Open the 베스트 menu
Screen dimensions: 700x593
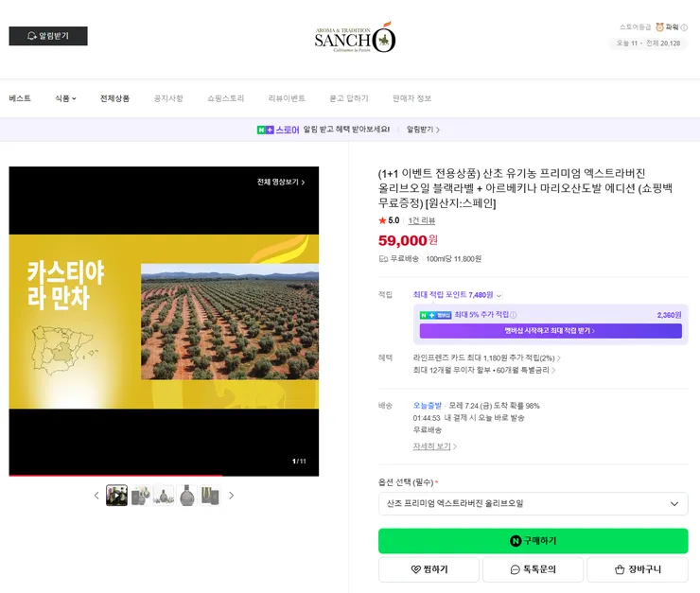coord(20,98)
